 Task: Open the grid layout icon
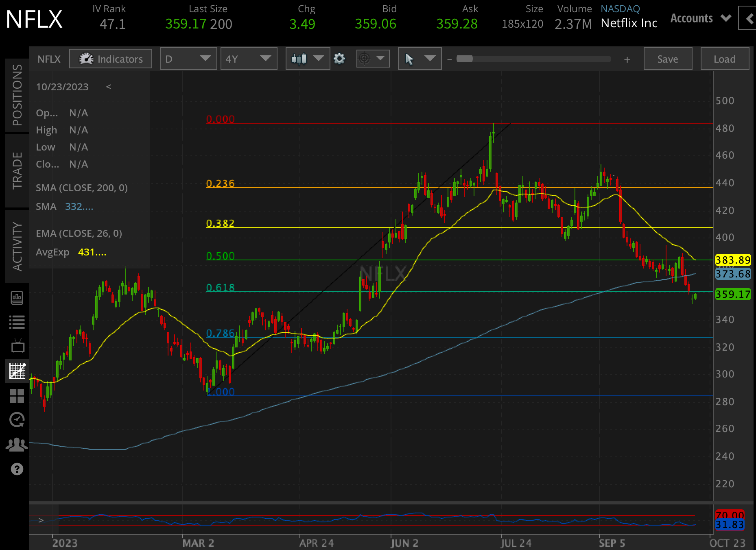17,396
